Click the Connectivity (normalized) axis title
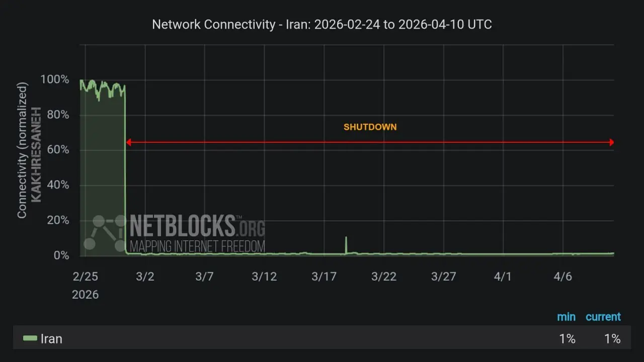Viewport: 644px width, 362px height. [x=22, y=151]
